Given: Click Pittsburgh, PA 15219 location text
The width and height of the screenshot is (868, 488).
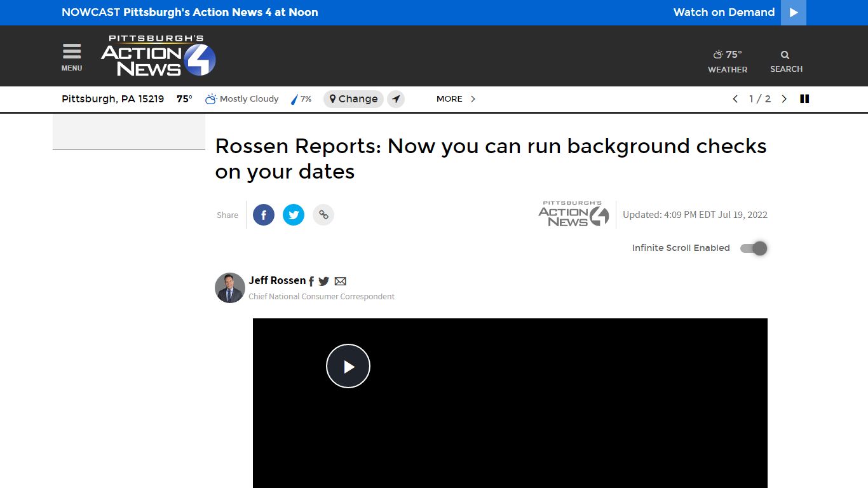Looking at the screenshot, I should click(x=112, y=99).
